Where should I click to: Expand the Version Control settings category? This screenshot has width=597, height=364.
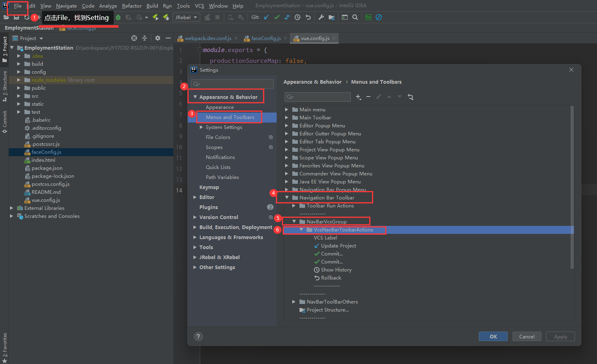[x=195, y=217]
